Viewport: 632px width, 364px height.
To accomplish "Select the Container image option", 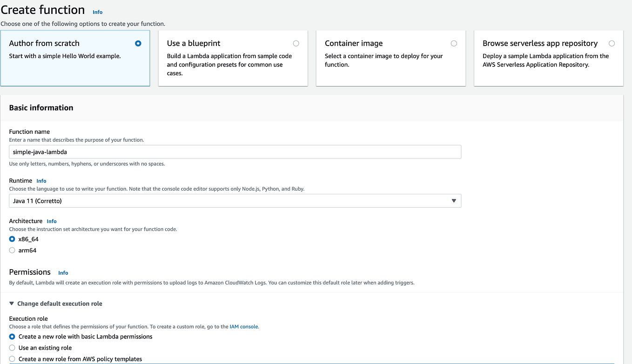I will pos(454,44).
